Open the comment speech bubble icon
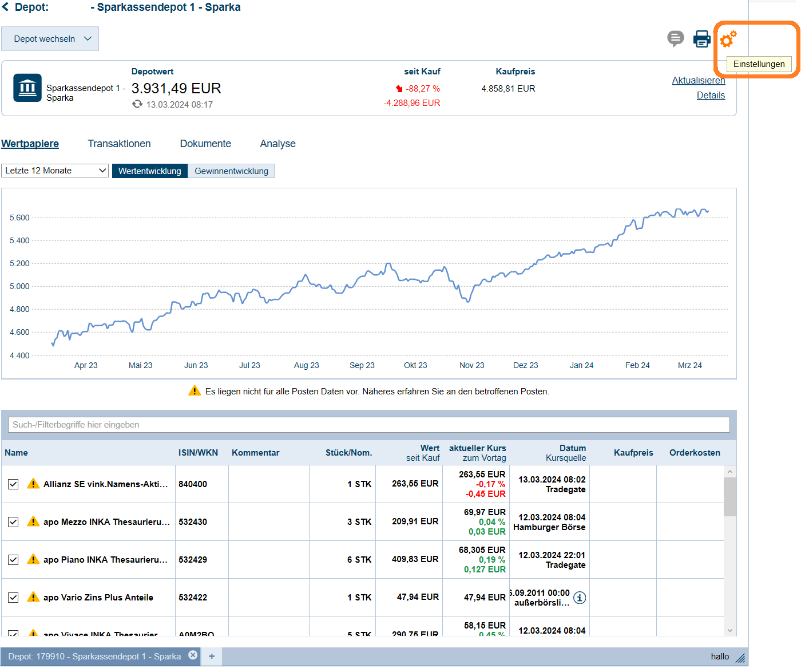Screen dimensions: 801x672 (675, 38)
